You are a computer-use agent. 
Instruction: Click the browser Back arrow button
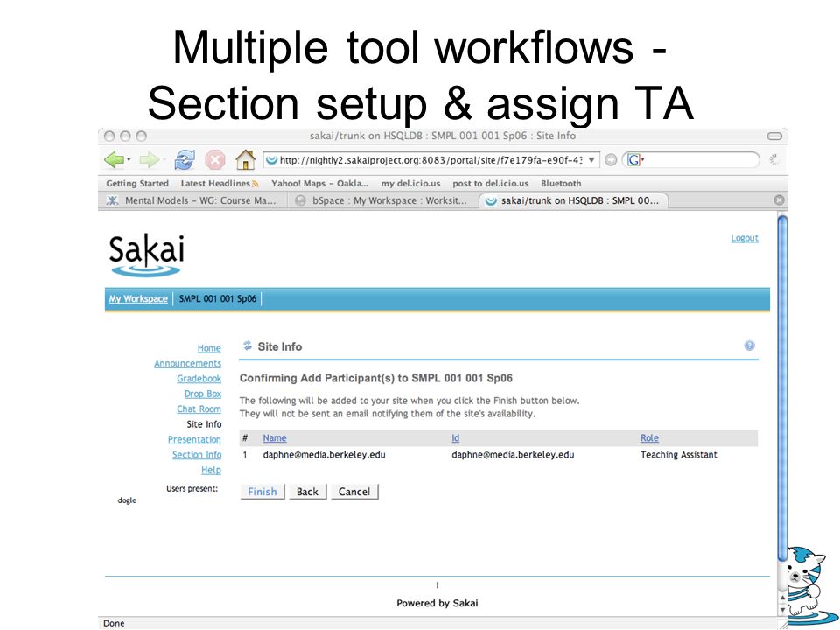[114, 159]
